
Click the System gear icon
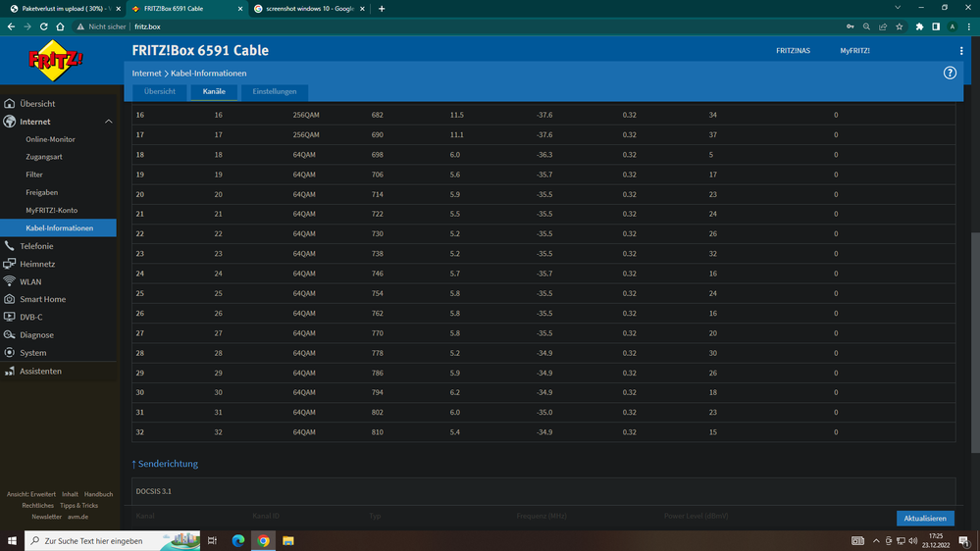10,353
